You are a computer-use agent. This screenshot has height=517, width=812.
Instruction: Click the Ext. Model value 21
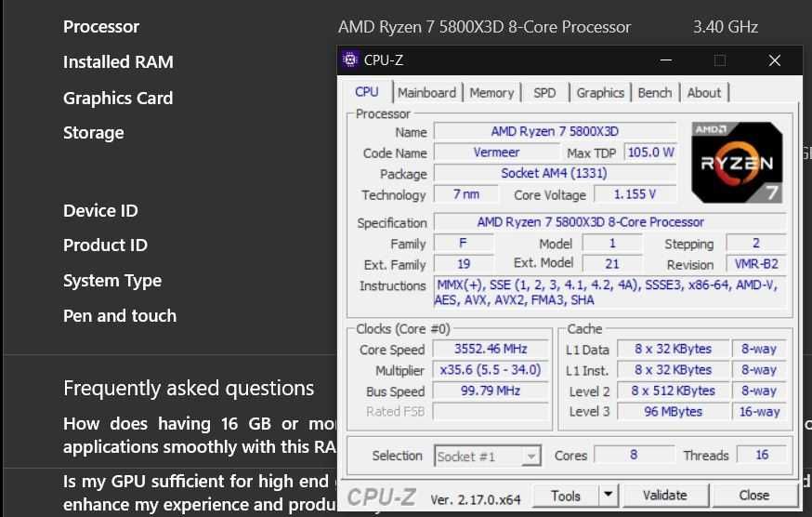point(612,264)
